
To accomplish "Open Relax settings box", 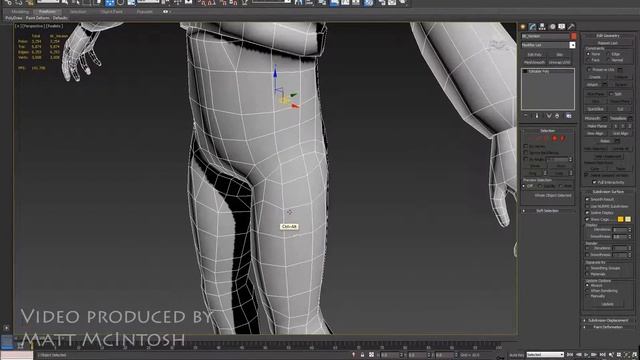I will 617,141.
